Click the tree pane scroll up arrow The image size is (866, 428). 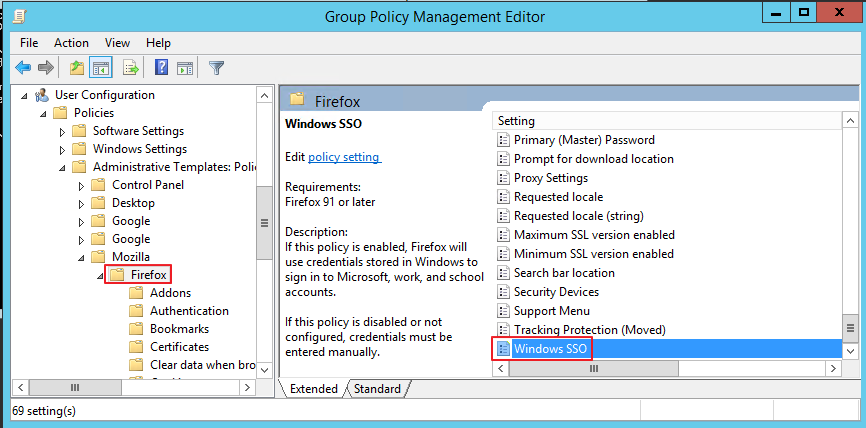[x=265, y=95]
